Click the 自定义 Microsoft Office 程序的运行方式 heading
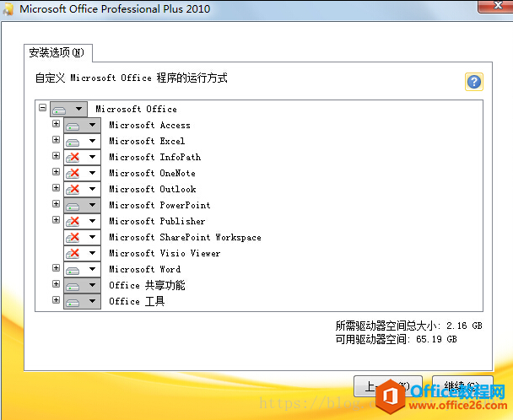 pos(131,78)
